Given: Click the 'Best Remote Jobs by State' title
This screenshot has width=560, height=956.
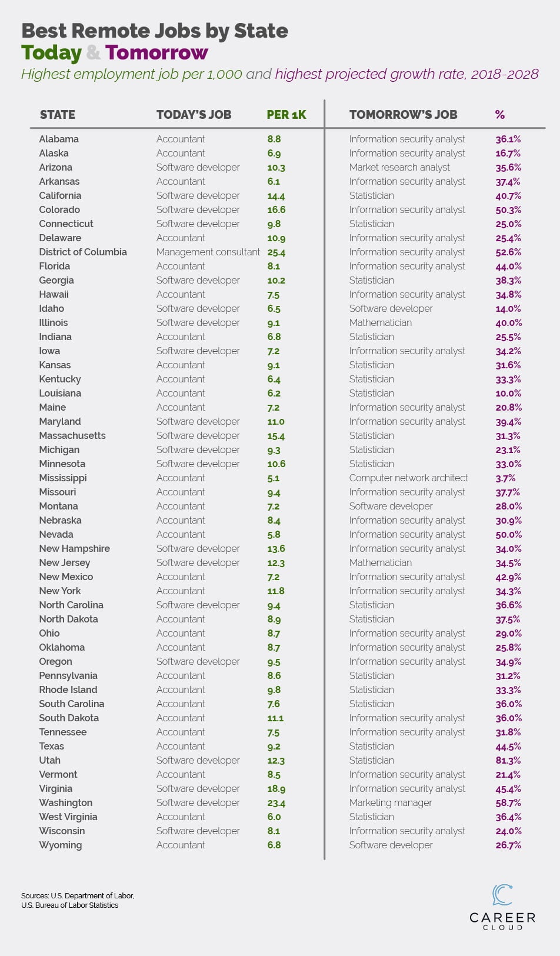Looking at the screenshot, I should 155,31.
